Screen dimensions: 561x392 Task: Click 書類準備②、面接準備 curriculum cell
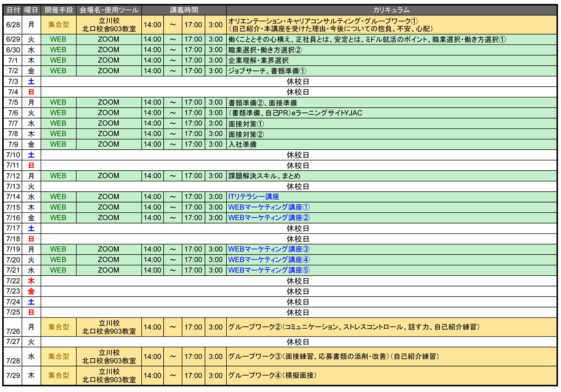[x=391, y=102]
